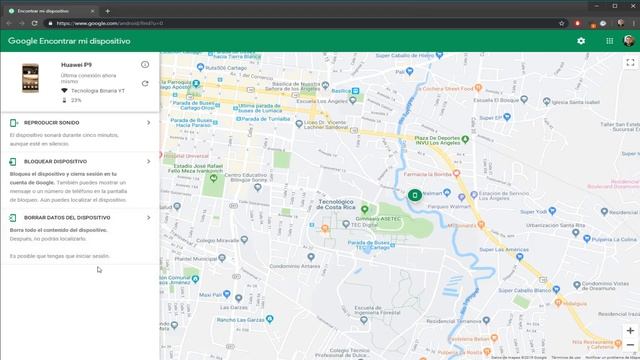Open the Google account avatar
The width and height of the screenshot is (640, 360).
[629, 40]
